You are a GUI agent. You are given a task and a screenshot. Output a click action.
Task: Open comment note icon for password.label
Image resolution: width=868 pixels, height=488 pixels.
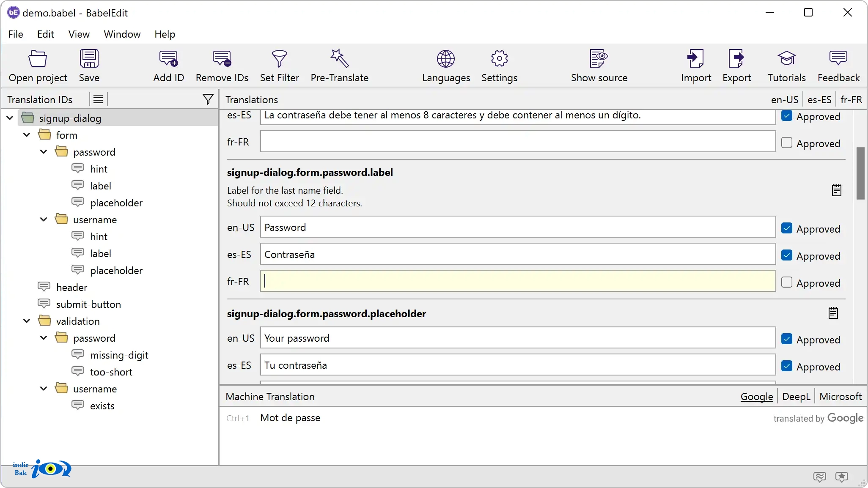pos(836,190)
